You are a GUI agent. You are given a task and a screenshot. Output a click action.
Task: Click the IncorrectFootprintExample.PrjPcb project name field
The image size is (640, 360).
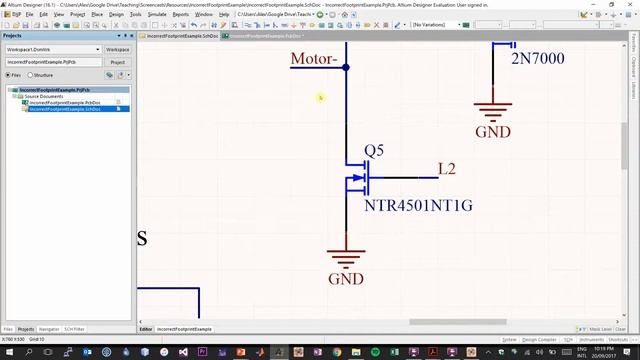[53, 62]
